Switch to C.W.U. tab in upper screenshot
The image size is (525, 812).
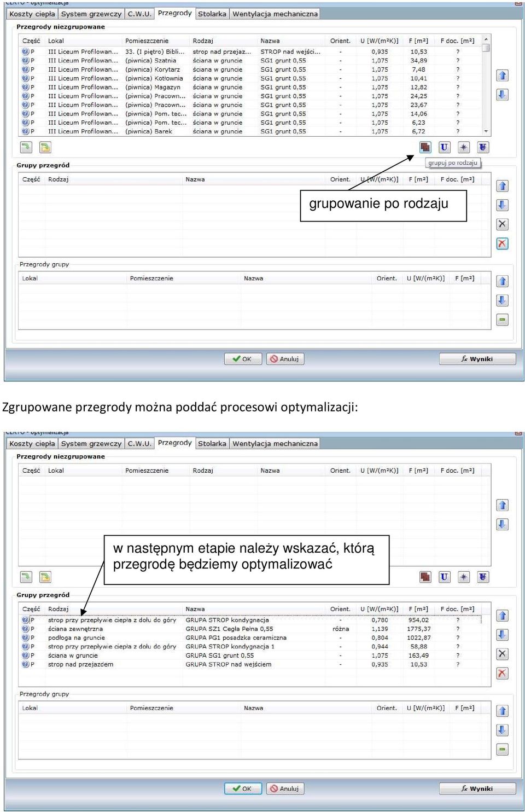(139, 14)
